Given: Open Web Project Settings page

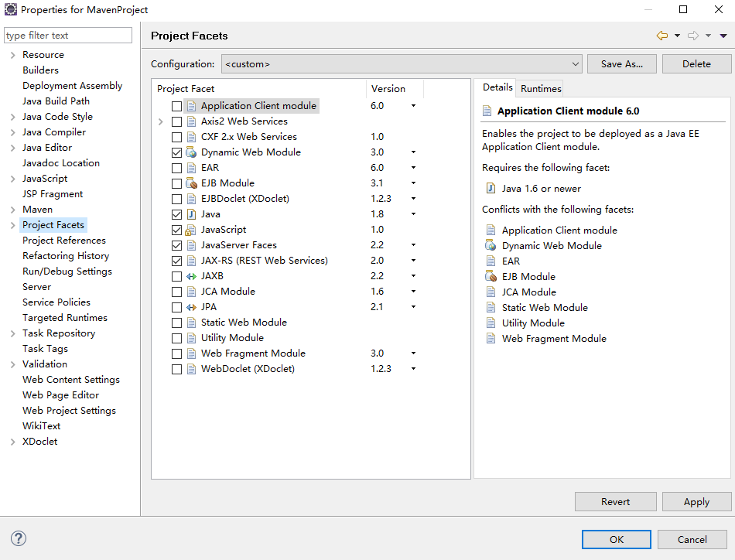Looking at the screenshot, I should tap(69, 411).
